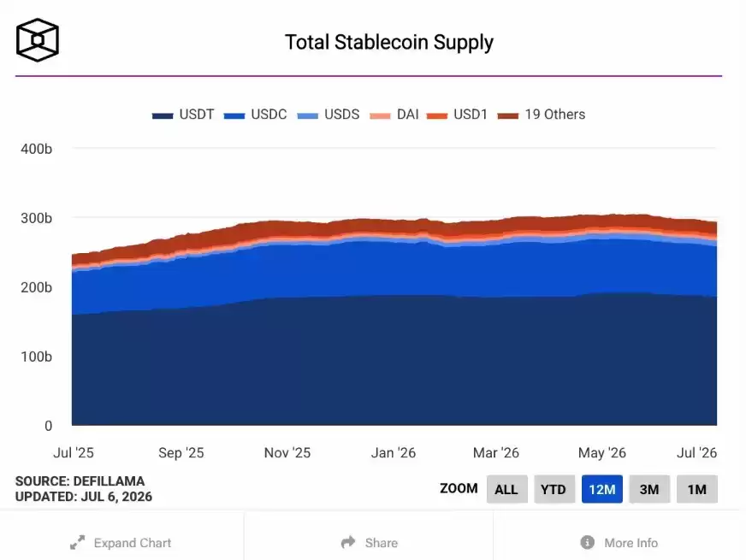746x560 pixels.
Task: Click the Share text button
Action: click(381, 542)
